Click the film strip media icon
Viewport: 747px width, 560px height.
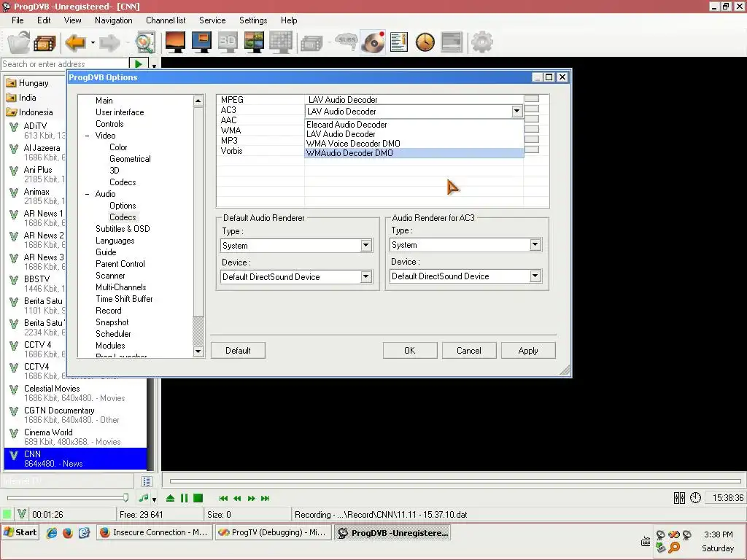(x=44, y=43)
